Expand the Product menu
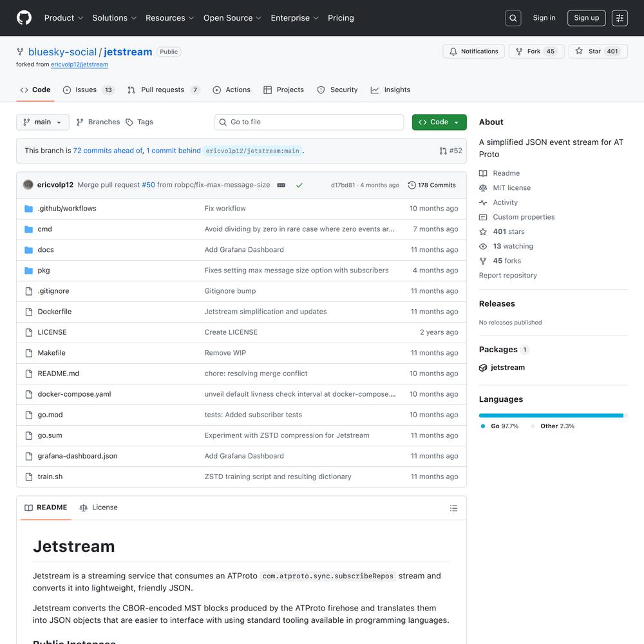Image resolution: width=644 pixels, height=644 pixels. (x=64, y=18)
